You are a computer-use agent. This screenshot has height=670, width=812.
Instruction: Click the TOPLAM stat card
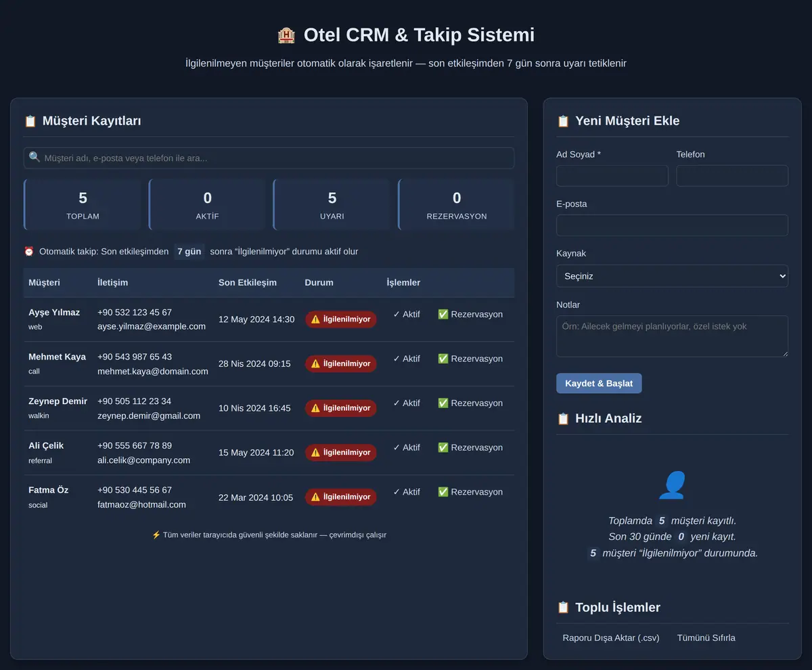coord(83,205)
